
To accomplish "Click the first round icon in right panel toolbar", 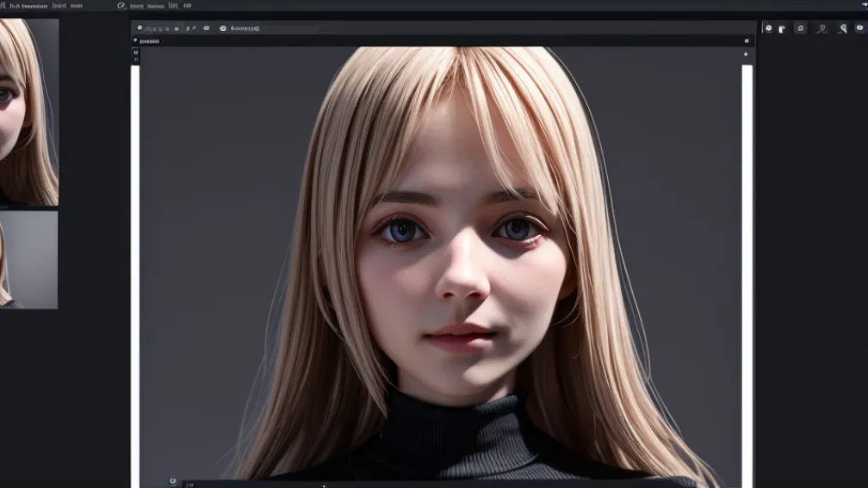I will (x=768, y=28).
